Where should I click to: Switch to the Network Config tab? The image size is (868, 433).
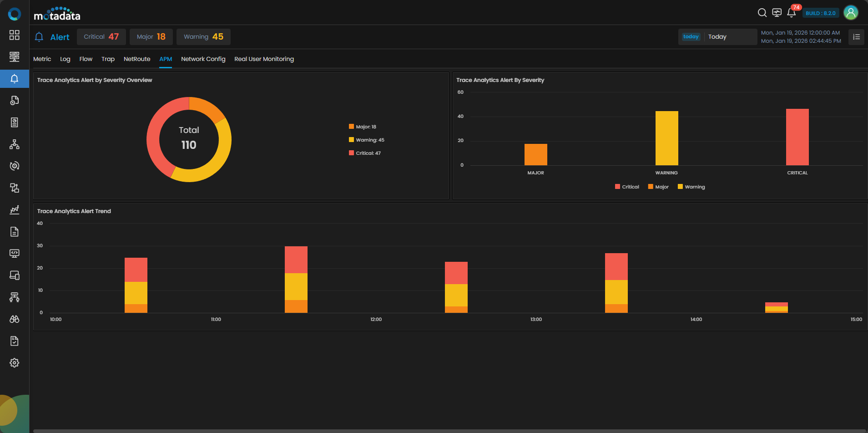pos(203,59)
